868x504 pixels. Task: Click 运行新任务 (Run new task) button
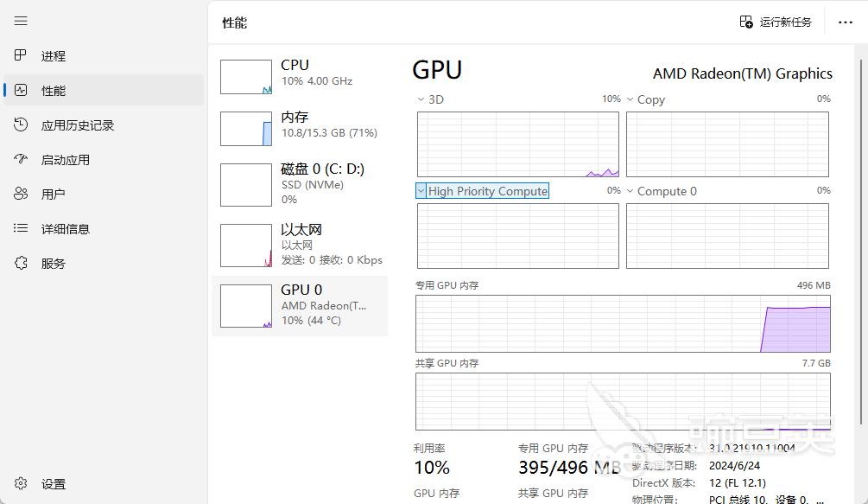776,22
